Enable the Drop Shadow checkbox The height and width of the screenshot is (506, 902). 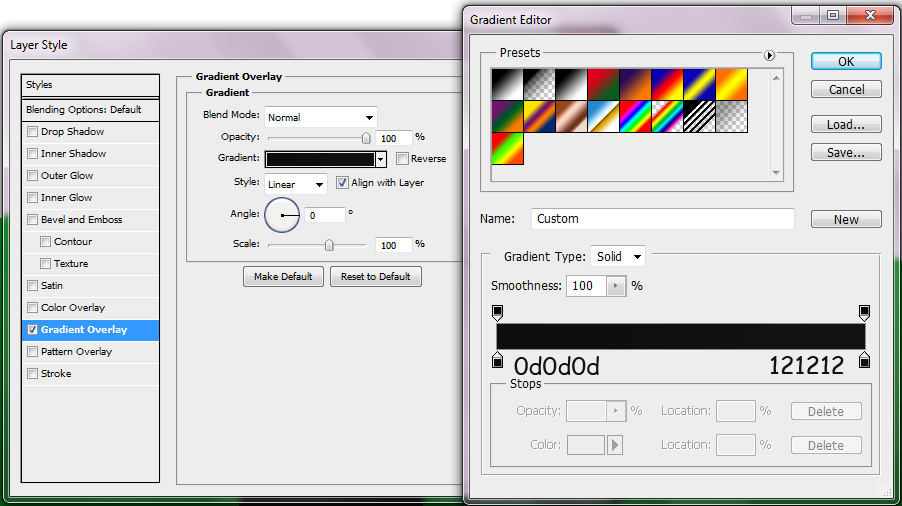[x=33, y=132]
